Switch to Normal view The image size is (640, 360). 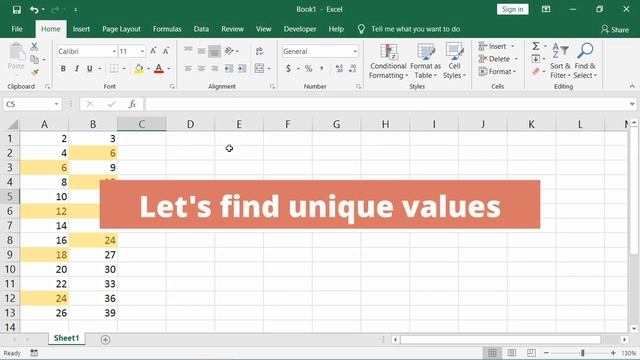click(492, 353)
